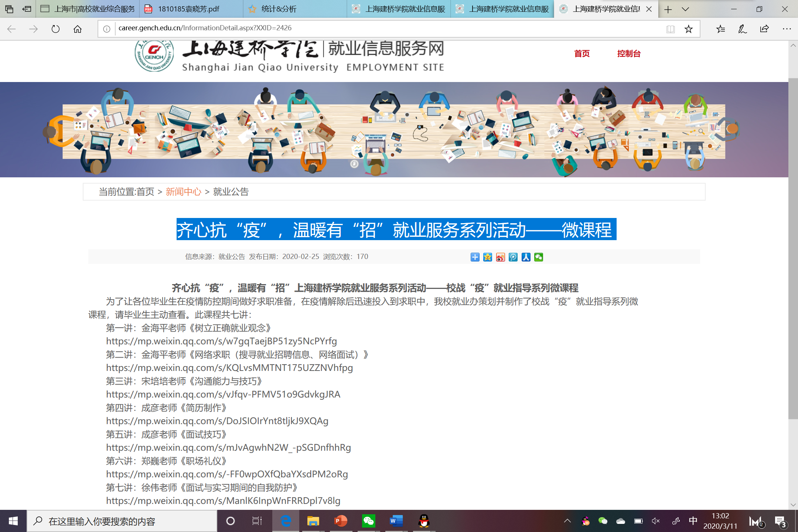798x532 pixels.
Task: Switch to the 统计&分析 tab
Action: tap(279, 9)
